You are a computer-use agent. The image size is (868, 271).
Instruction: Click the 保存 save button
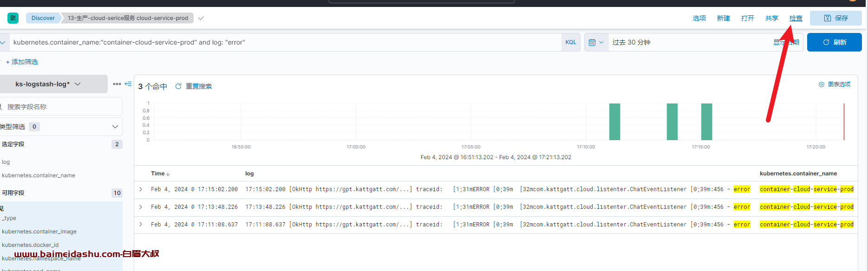(835, 18)
